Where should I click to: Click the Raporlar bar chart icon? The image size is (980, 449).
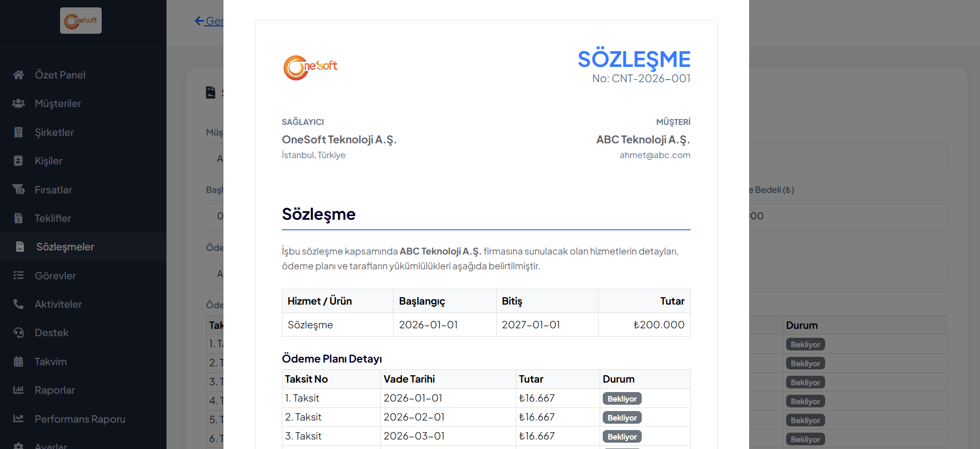click(x=18, y=390)
